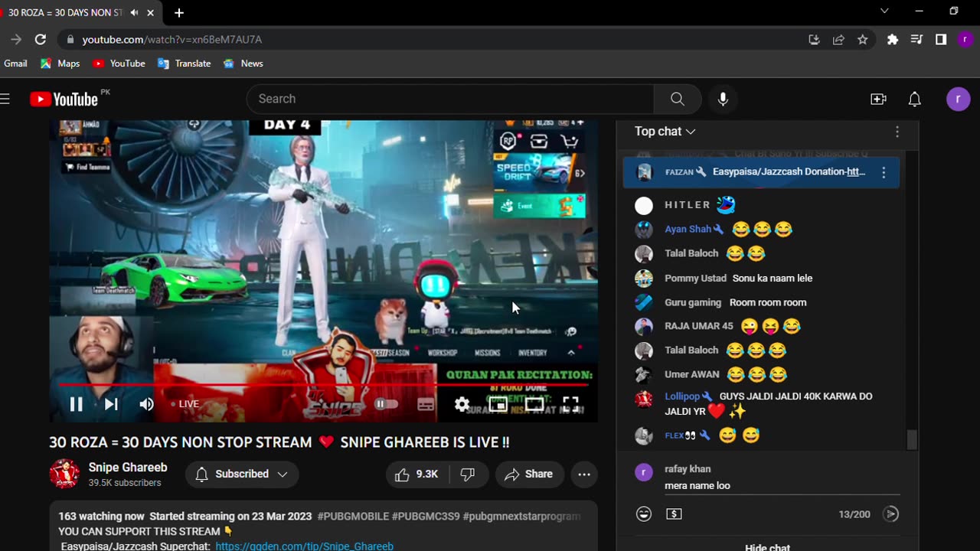The image size is (980, 551).
Task: Mute the video player volume
Action: (x=146, y=404)
